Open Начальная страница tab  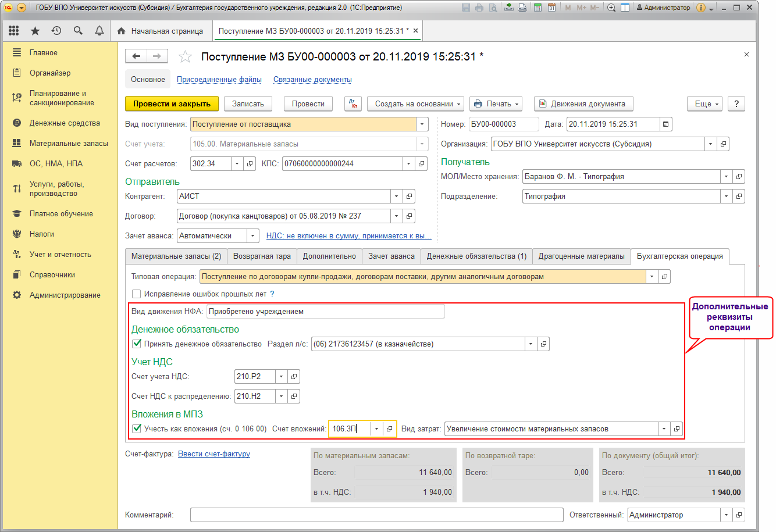tap(161, 31)
